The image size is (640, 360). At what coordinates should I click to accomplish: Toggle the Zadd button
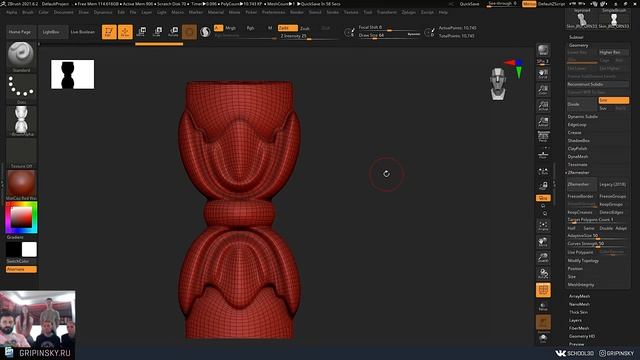click(x=287, y=28)
